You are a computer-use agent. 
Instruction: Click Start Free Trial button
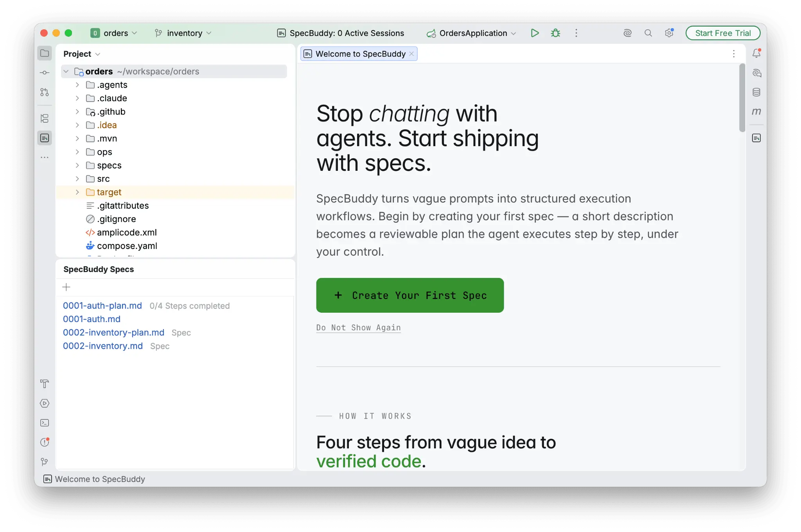[x=723, y=33]
